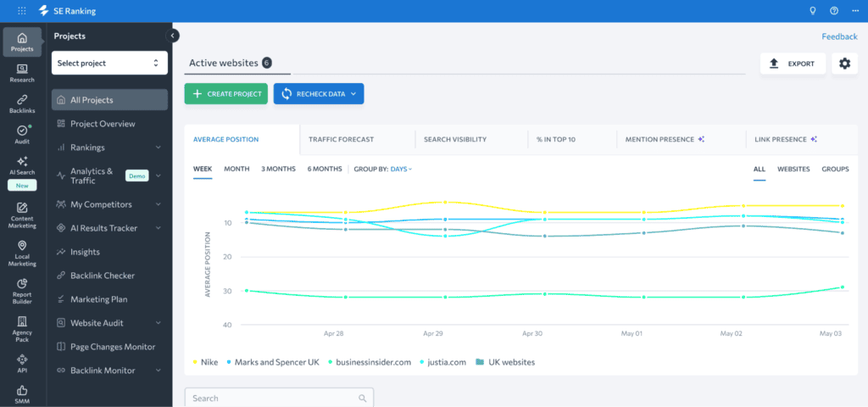Open the Recheck Data dropdown button

coord(319,93)
